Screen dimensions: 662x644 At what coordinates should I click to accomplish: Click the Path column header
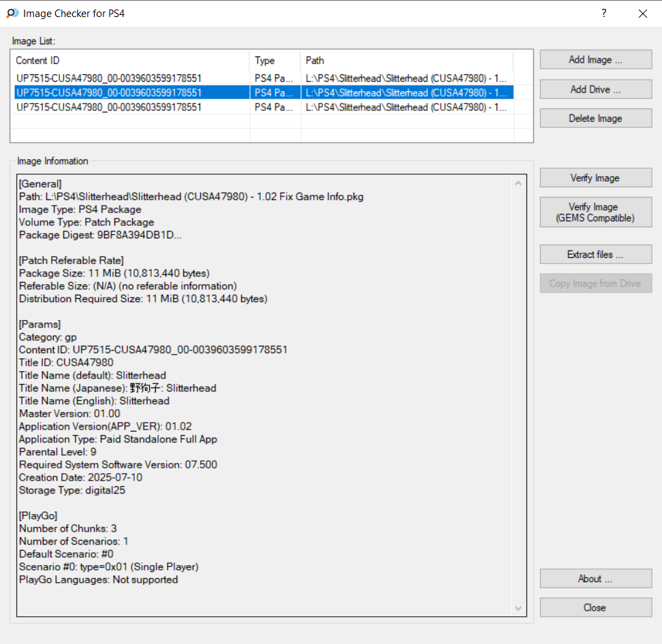407,61
